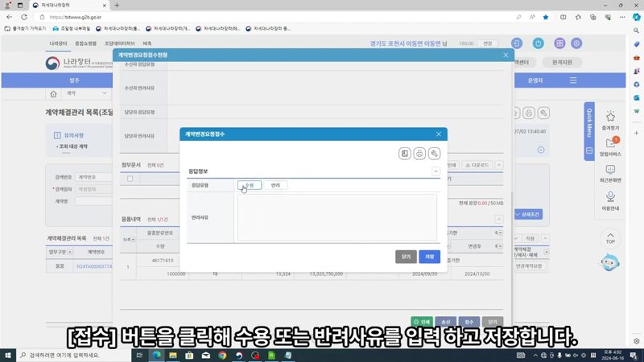
Task: Collapse Quick Menu using its minus icon
Action: [589, 150]
